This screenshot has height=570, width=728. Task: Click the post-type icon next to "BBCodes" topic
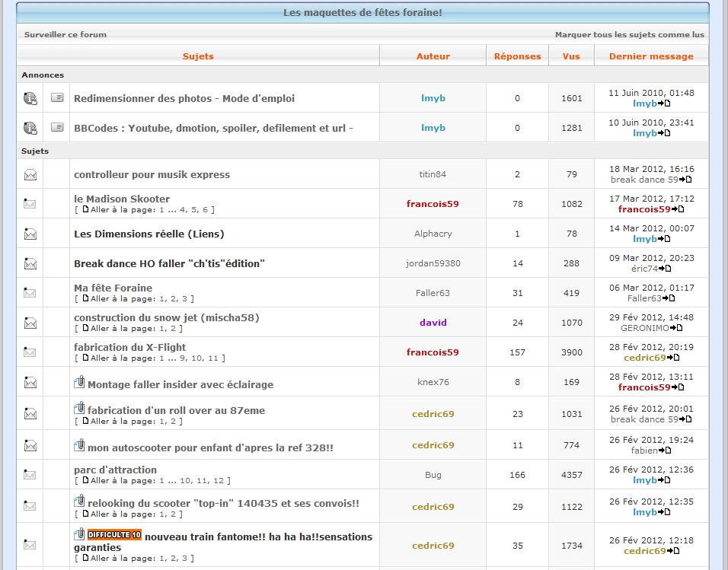click(57, 128)
